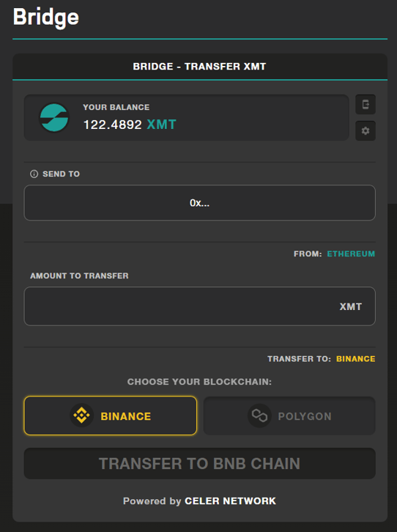Open the settings gear icon
Screen dimensions: 397x532
tap(365, 130)
